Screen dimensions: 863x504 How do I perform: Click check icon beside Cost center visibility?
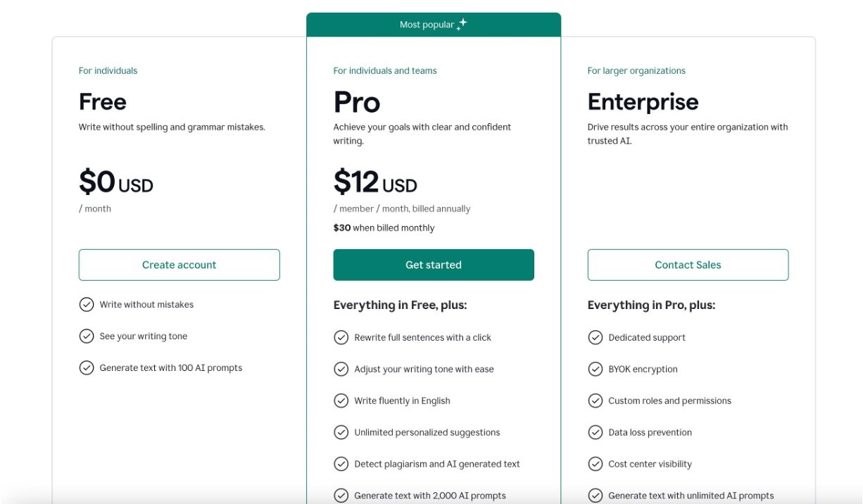pos(596,465)
